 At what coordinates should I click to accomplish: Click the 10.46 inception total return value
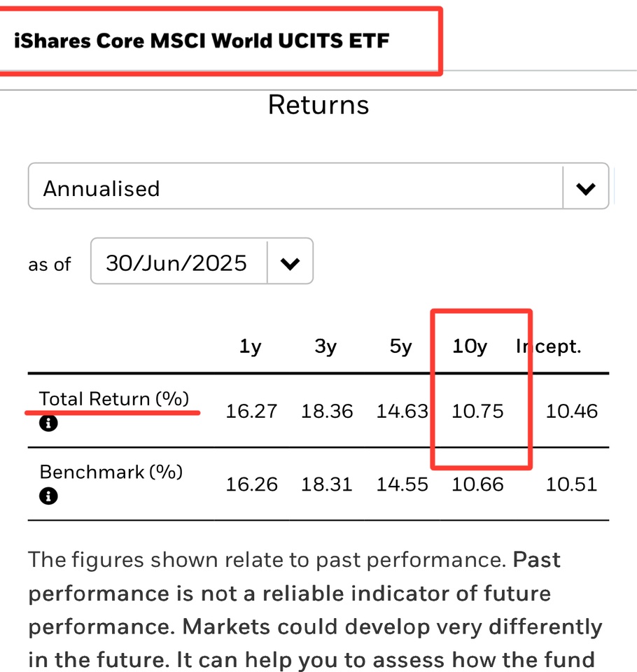[571, 411]
